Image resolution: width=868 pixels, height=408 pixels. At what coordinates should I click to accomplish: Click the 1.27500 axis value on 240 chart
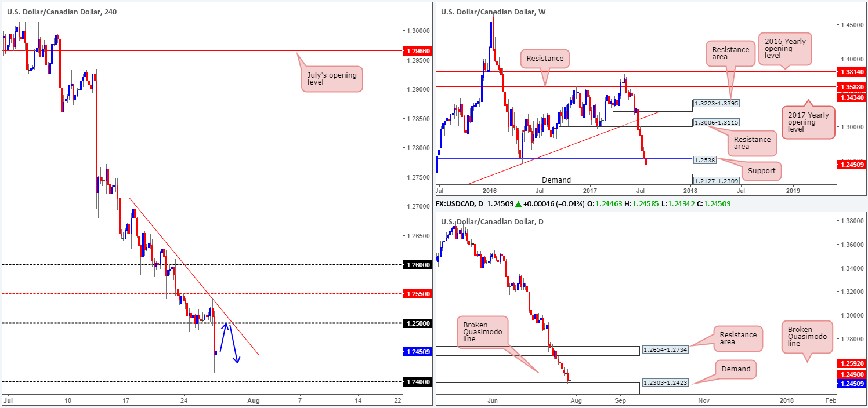[x=418, y=177]
